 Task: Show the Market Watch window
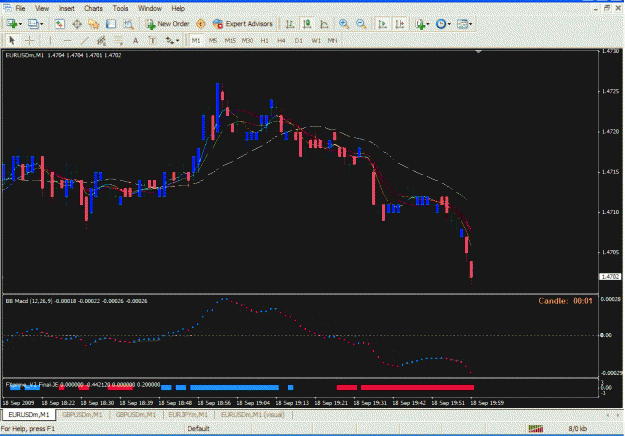point(60,24)
